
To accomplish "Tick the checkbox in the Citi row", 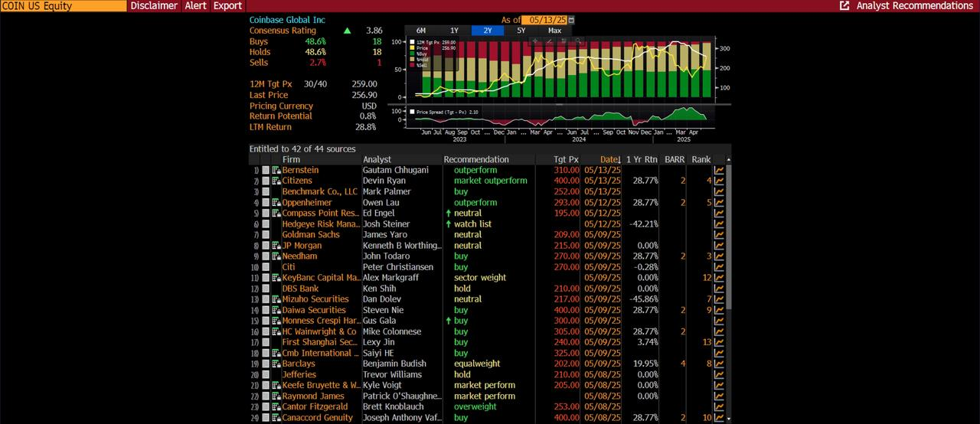I will click(266, 267).
